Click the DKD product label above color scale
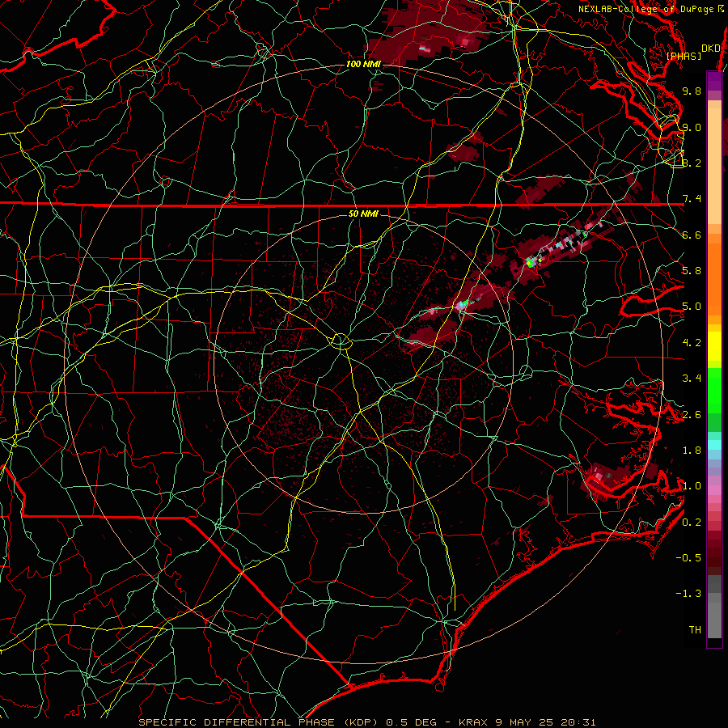 coord(710,48)
